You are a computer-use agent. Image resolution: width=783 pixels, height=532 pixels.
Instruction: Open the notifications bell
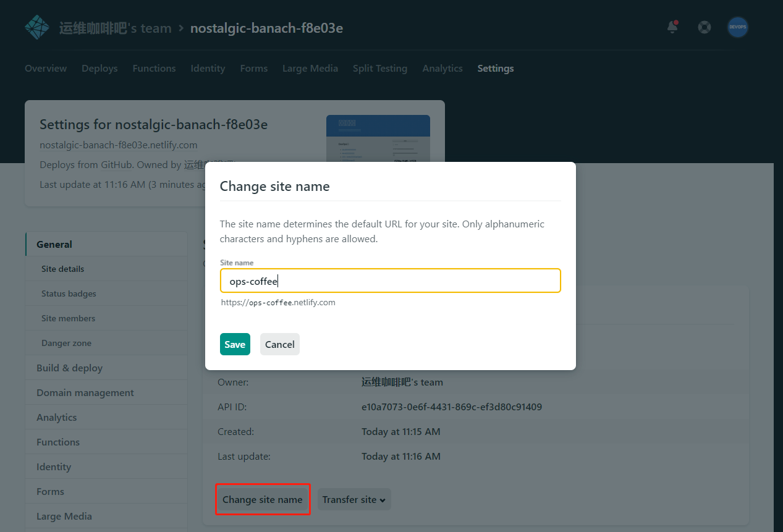pyautogui.click(x=672, y=27)
